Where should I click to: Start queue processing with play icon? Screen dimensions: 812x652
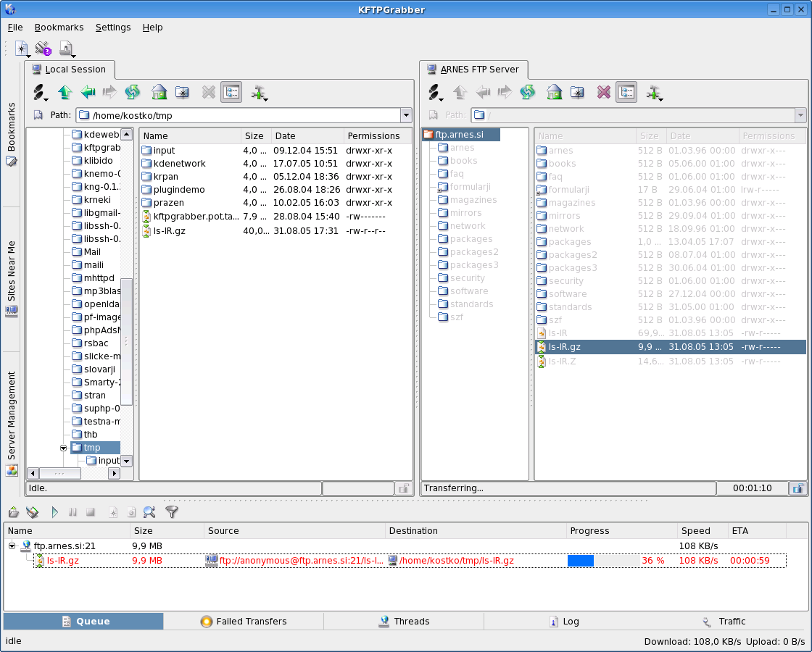click(55, 512)
